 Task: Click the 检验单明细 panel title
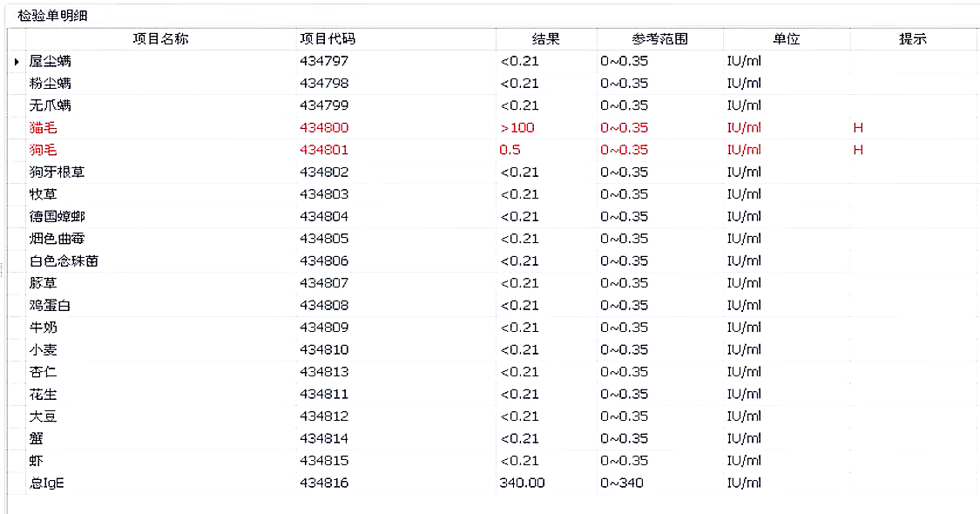tap(52, 16)
